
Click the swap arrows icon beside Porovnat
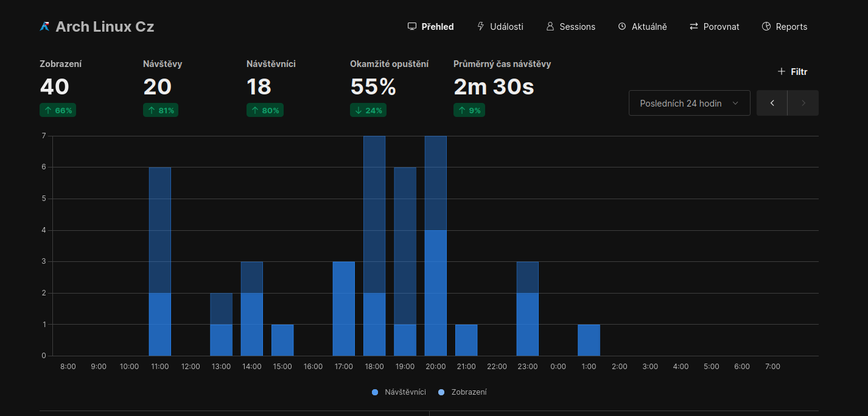coord(694,27)
